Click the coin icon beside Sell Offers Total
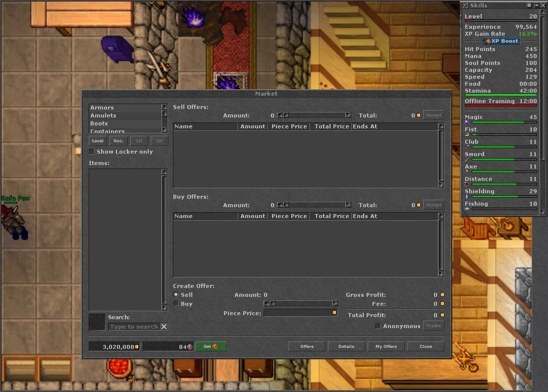This screenshot has width=548, height=392. click(418, 115)
